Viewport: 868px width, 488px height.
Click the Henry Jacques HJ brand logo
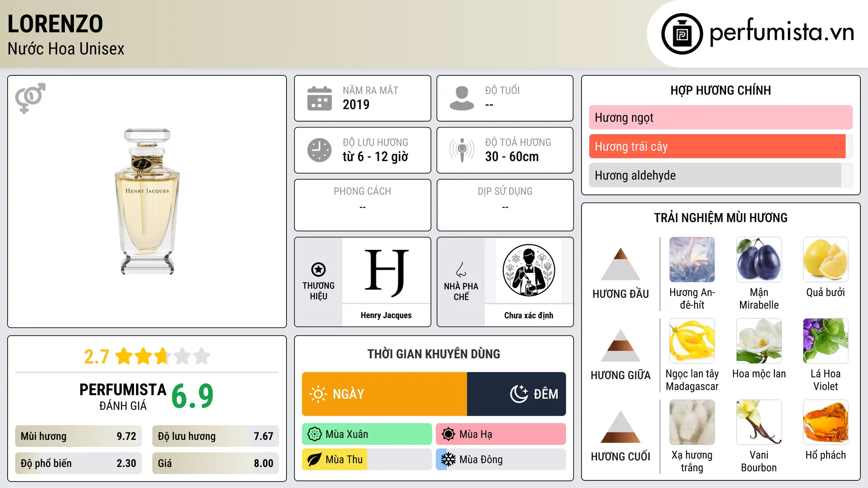pos(386,273)
